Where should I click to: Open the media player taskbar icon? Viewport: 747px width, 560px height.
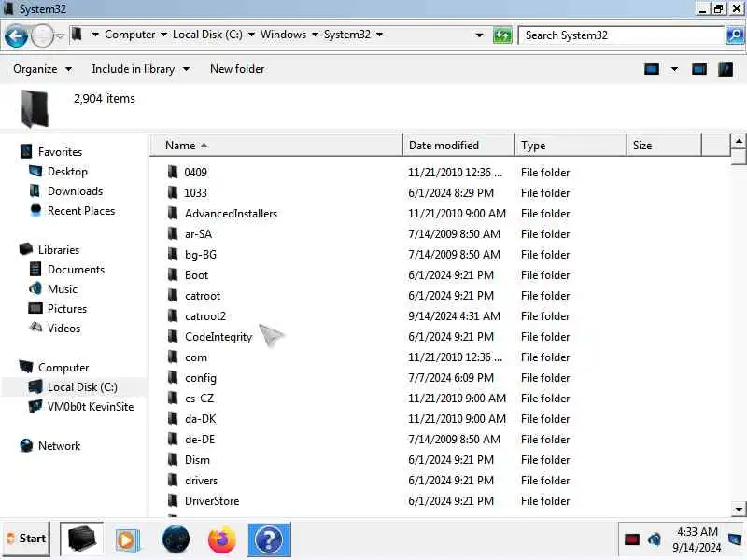[127, 540]
